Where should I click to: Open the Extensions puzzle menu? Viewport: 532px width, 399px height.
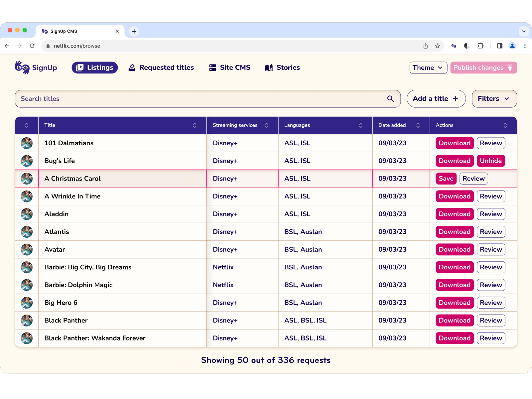[x=480, y=46]
